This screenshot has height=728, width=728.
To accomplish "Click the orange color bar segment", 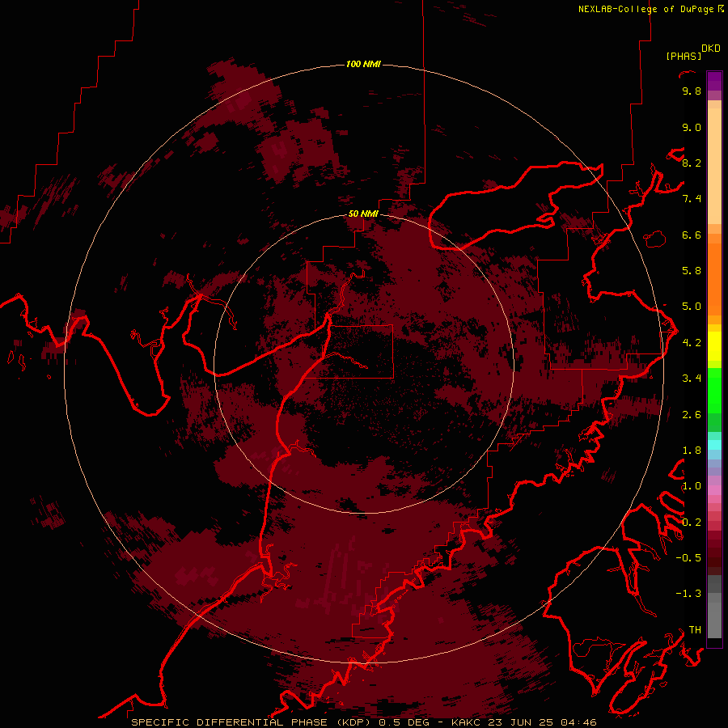I will click(x=714, y=278).
